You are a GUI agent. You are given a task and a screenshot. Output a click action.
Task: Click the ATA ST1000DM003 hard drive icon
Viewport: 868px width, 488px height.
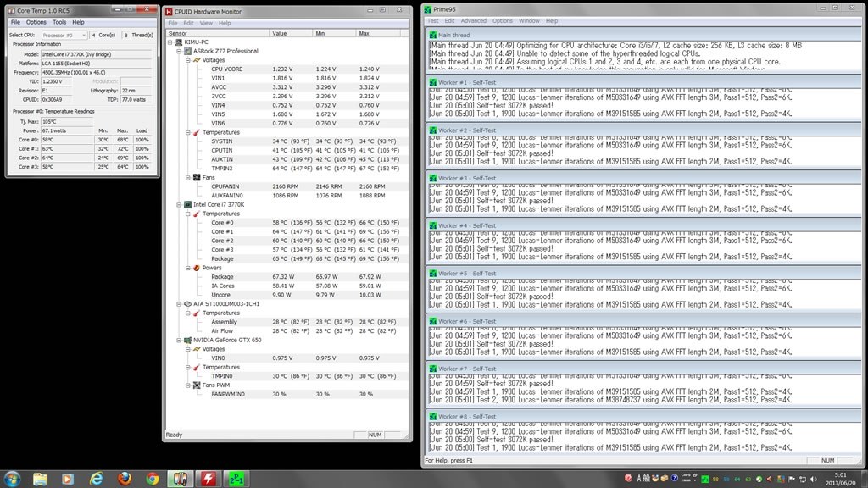coord(187,304)
